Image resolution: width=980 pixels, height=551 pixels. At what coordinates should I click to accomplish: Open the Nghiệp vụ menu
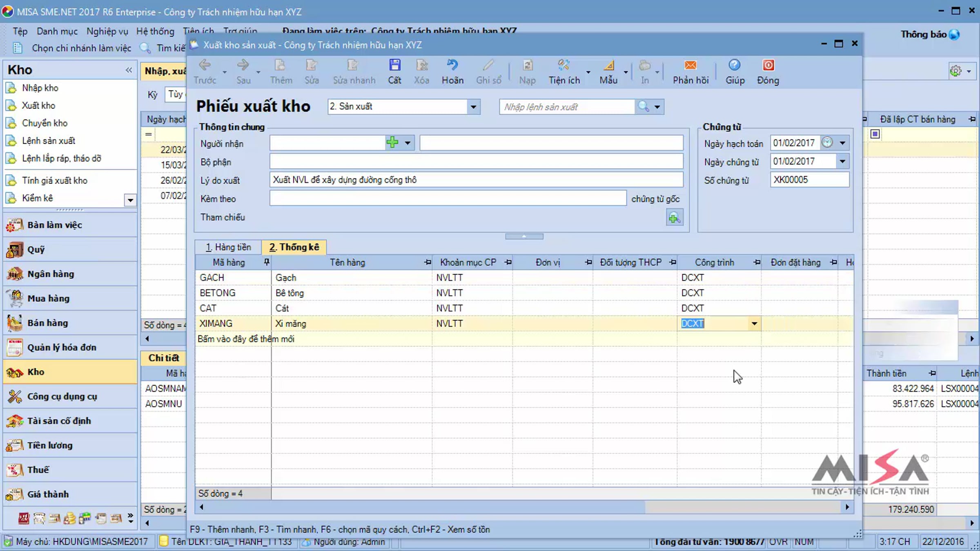coord(107,31)
